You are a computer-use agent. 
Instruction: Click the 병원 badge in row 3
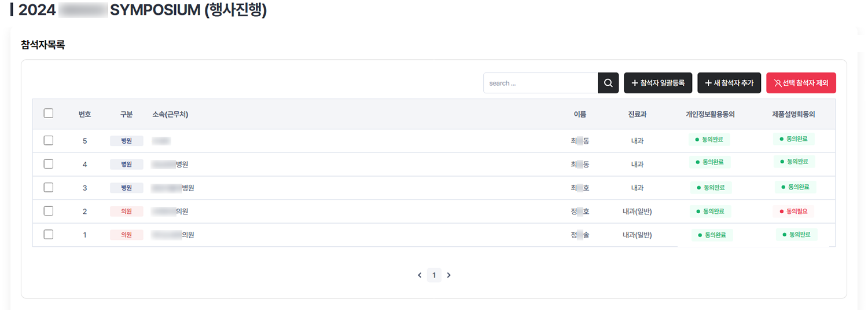pos(127,188)
